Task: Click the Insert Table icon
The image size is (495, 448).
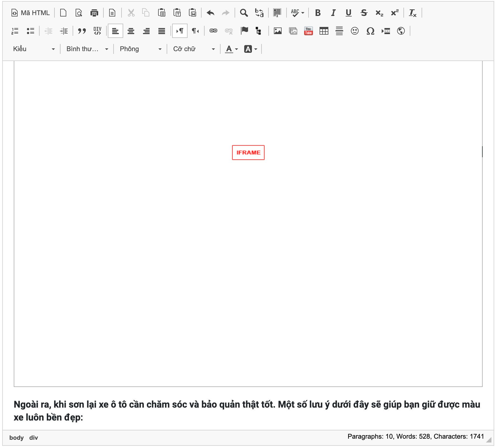Action: click(324, 31)
